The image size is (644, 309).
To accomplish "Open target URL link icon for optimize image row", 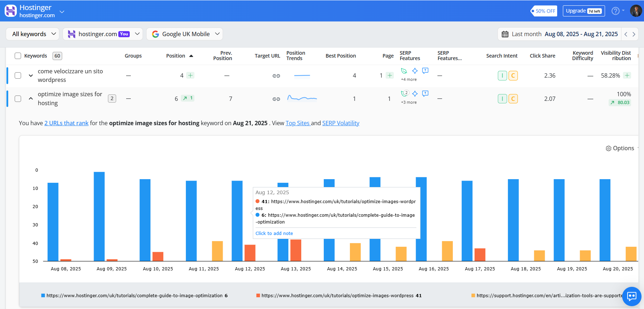I will tap(276, 99).
